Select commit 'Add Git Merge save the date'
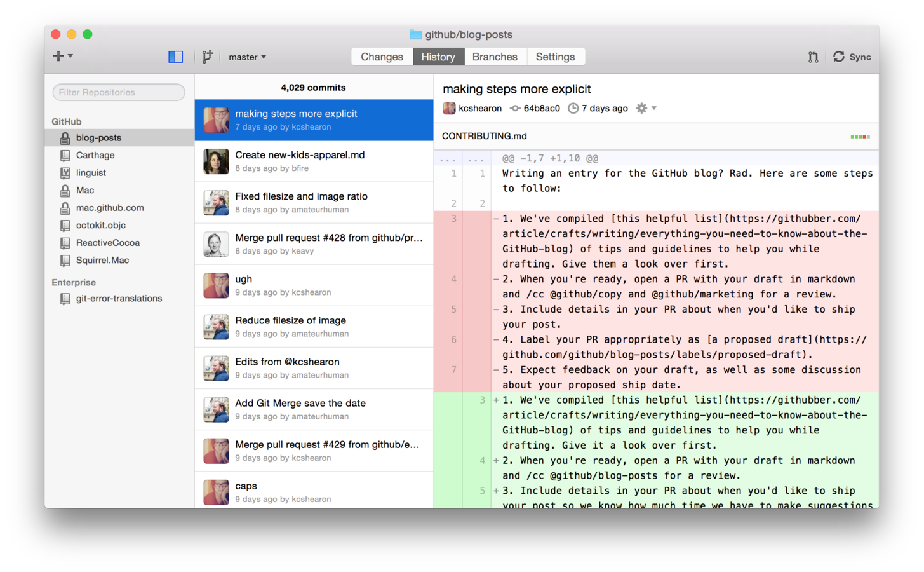 (x=314, y=409)
